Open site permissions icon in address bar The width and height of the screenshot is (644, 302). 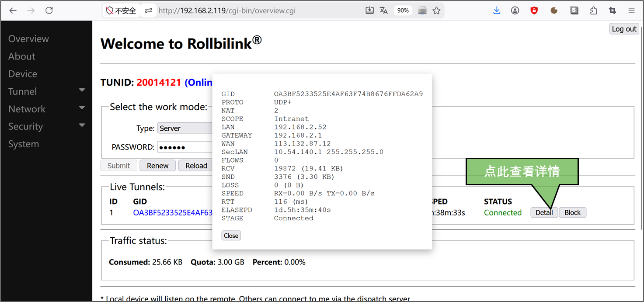click(x=149, y=10)
